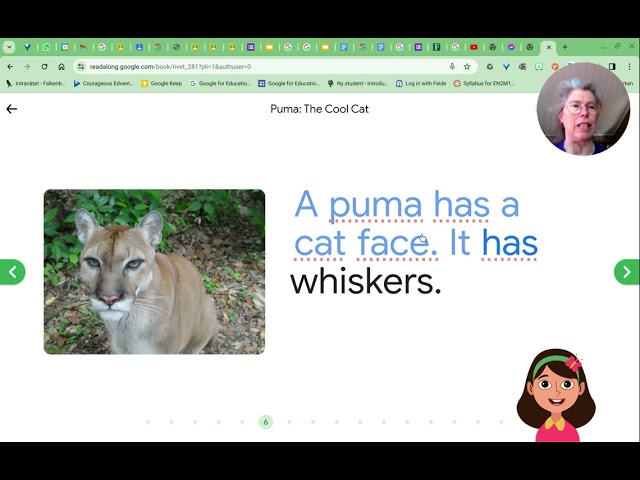Click the book title "Puma: The Cool Cat"
Screen dimensions: 640x480
pyautogui.click(x=320, y=109)
